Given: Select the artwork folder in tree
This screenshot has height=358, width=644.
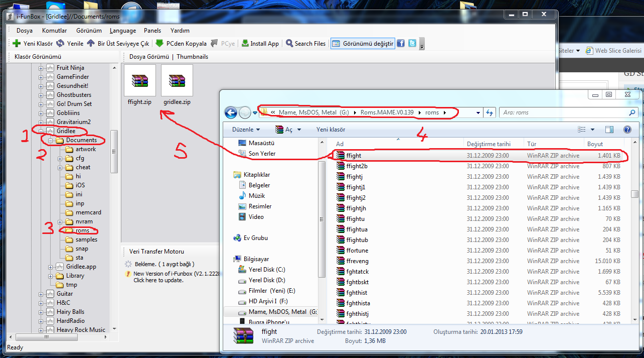Looking at the screenshot, I should [x=86, y=149].
